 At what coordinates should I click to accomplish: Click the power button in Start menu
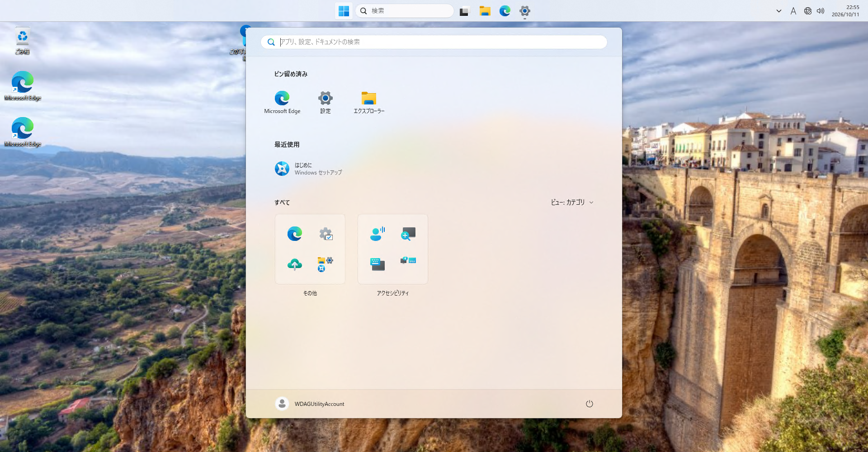[x=590, y=404]
